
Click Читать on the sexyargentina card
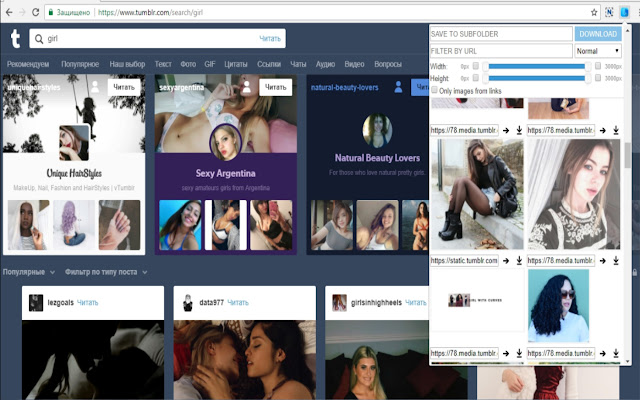(x=276, y=87)
